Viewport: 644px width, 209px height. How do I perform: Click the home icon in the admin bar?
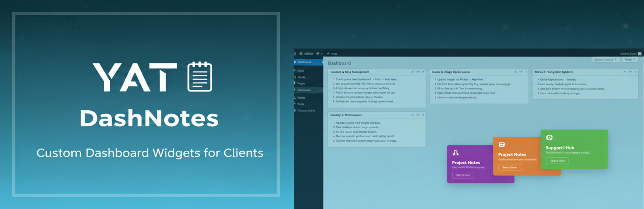[301, 54]
